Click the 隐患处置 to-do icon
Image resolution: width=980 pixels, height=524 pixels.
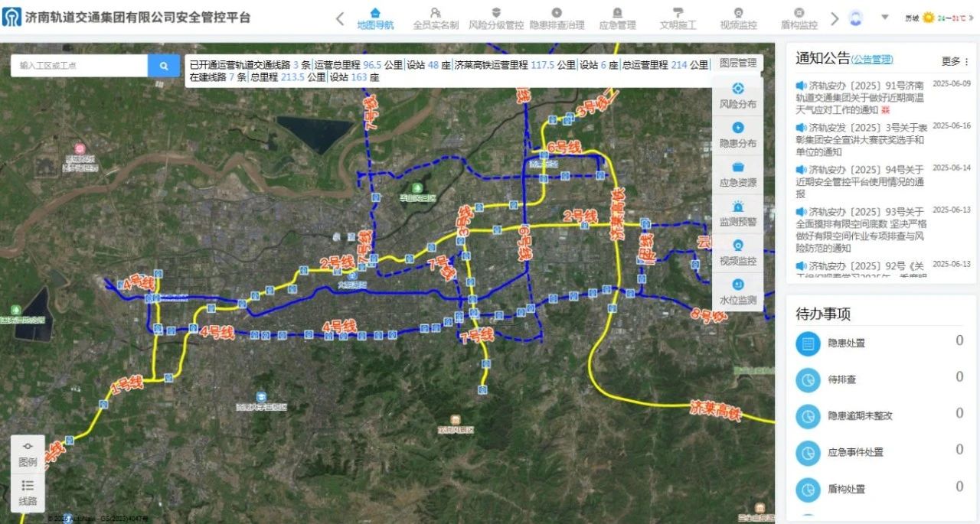pos(807,343)
